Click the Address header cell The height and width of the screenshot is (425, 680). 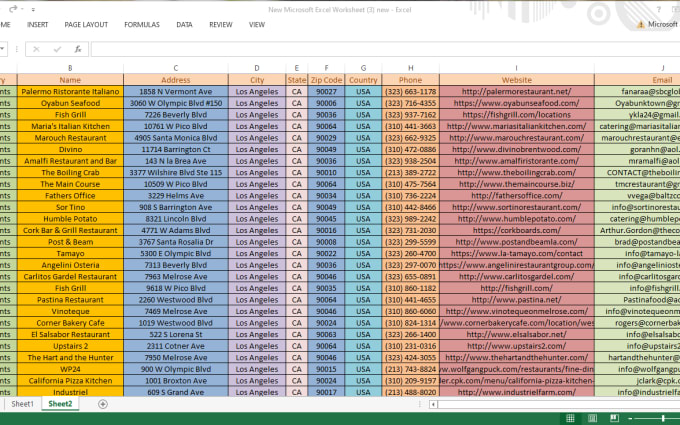click(176, 80)
